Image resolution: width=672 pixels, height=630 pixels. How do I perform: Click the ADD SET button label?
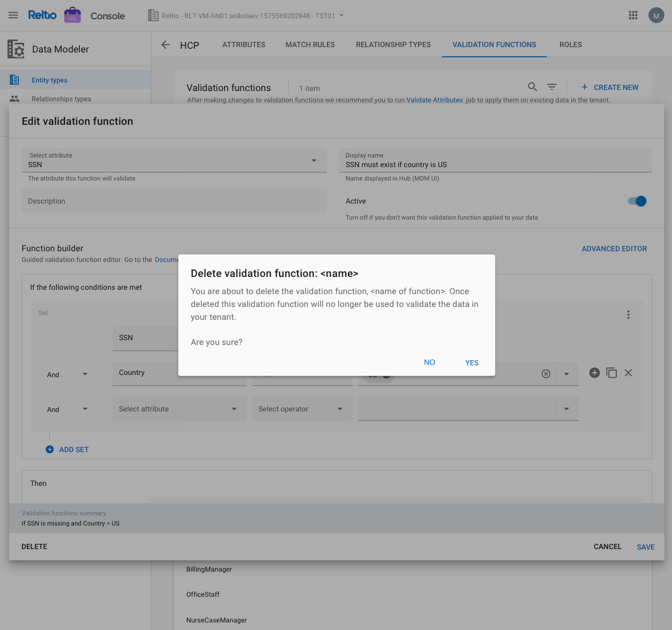pyautogui.click(x=74, y=449)
